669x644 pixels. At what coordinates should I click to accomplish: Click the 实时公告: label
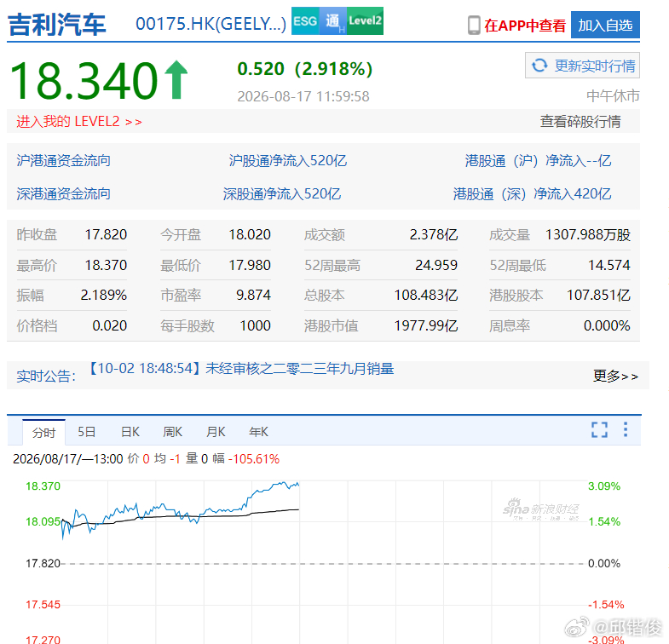coord(46,377)
